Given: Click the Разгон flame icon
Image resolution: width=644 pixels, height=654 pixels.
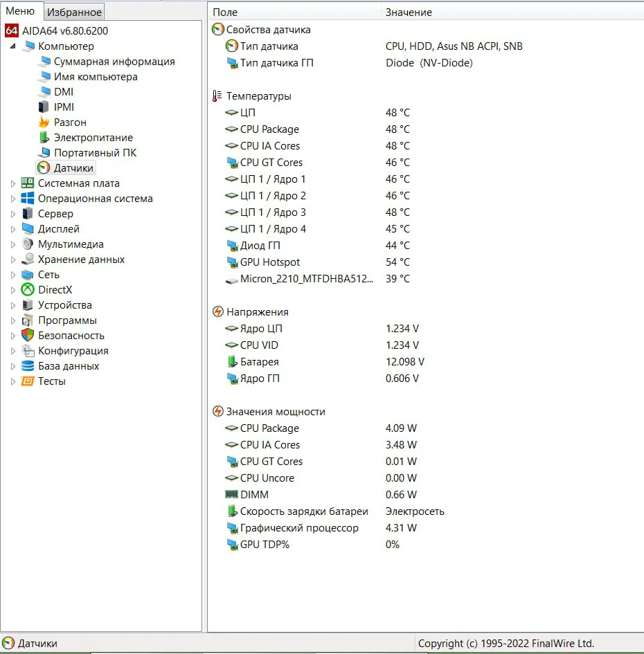Looking at the screenshot, I should click(44, 122).
